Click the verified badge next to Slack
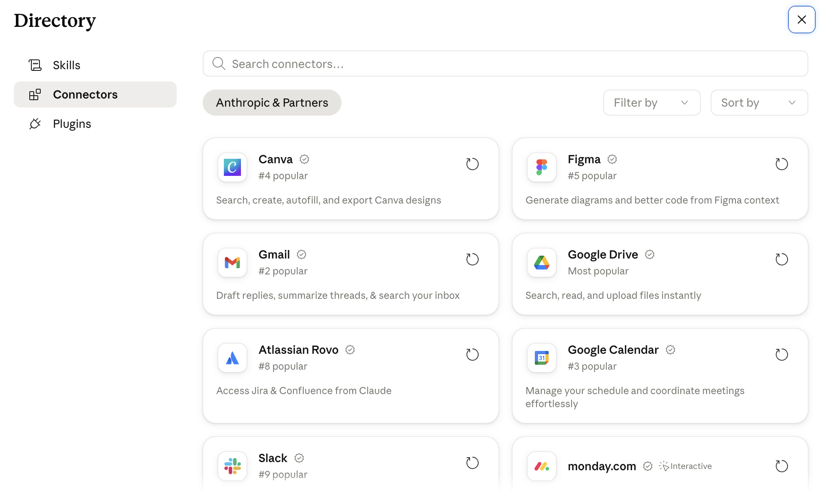 [x=299, y=458]
